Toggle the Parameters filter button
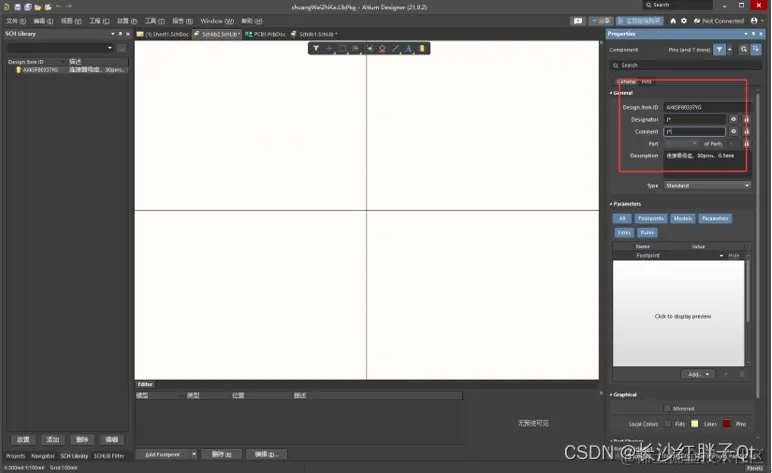 pyautogui.click(x=715, y=218)
